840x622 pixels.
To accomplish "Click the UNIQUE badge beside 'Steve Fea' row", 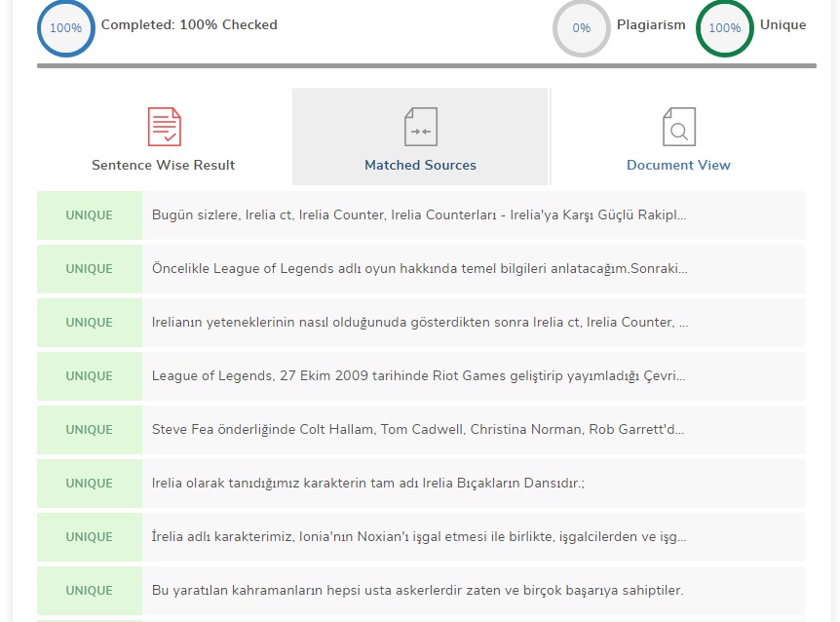I will [x=90, y=430].
